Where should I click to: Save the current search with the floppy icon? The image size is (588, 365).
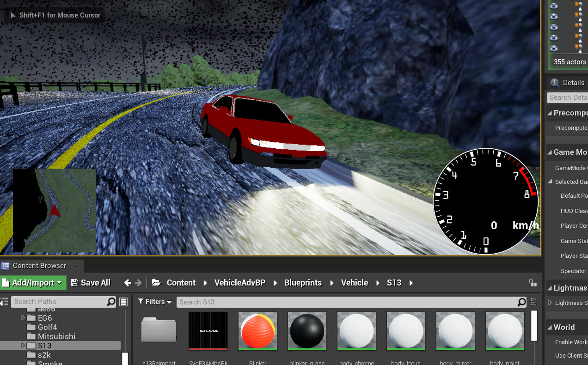click(533, 302)
